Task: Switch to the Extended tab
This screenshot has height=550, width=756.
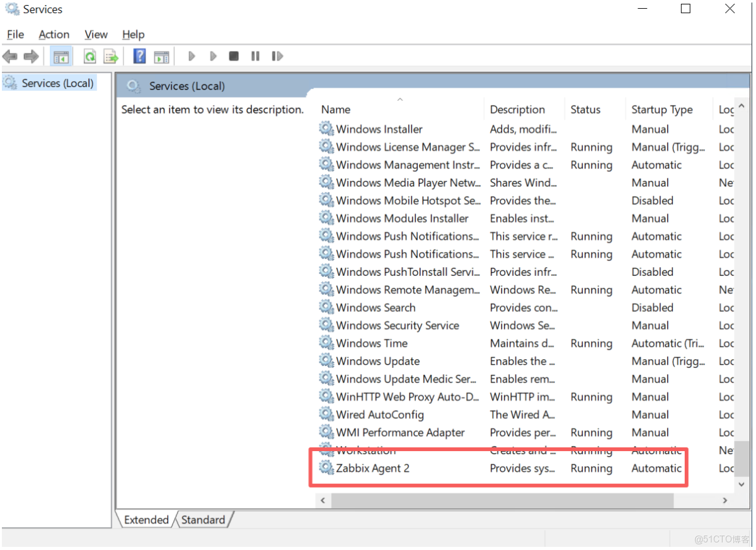Action: (146, 520)
